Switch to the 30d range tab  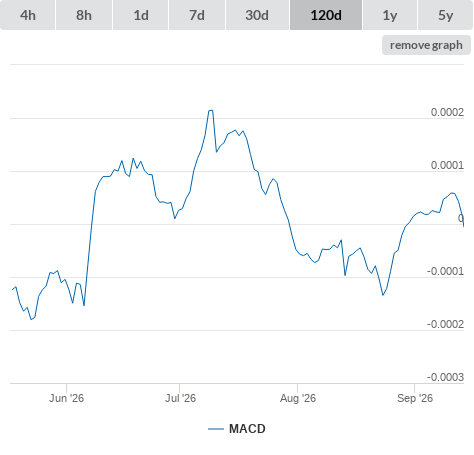257,15
